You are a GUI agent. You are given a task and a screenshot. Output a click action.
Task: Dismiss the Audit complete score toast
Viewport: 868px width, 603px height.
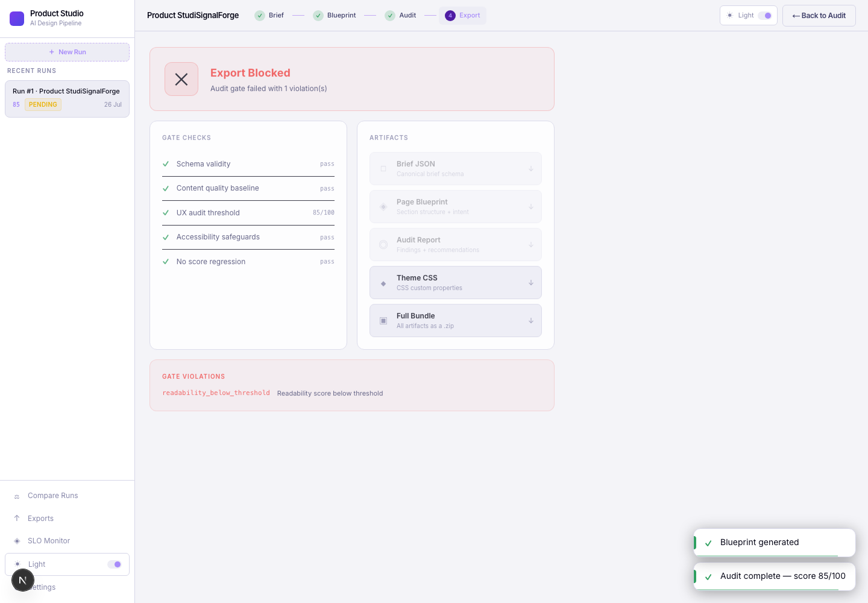(x=775, y=576)
